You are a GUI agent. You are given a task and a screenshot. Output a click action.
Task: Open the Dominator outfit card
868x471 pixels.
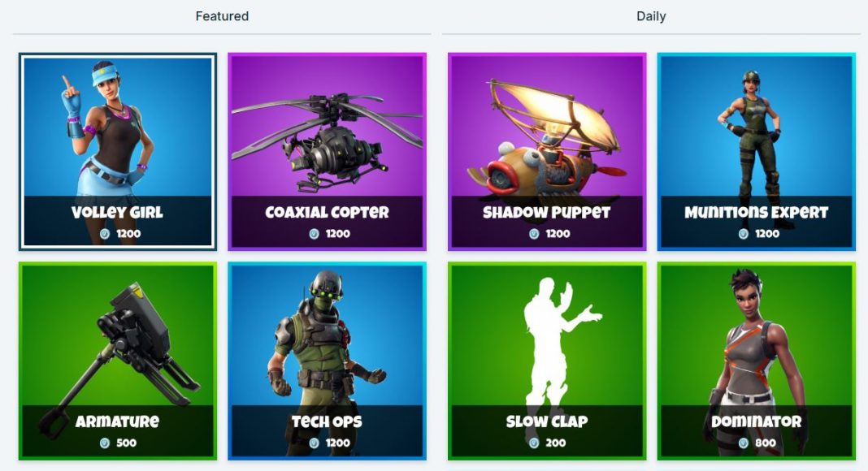click(756, 361)
